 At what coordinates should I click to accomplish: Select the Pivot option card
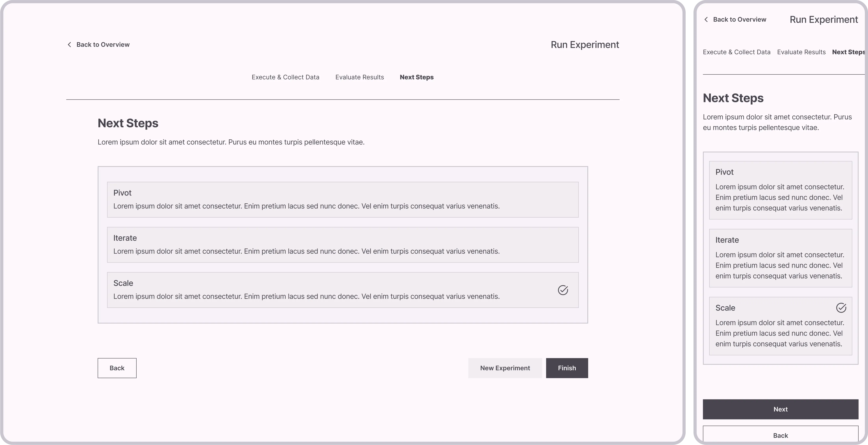pyautogui.click(x=342, y=199)
